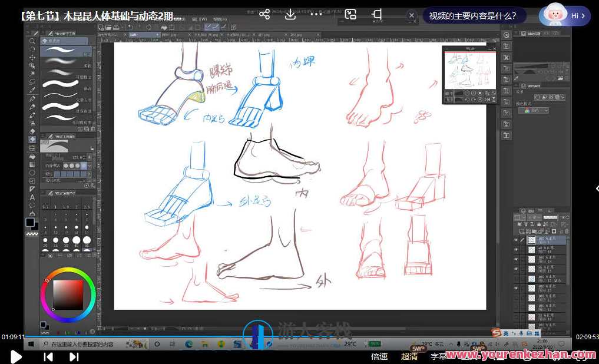Screen dimensions: 599x364
Task: Open the three-dot more options menu
Action: tap(316, 15)
